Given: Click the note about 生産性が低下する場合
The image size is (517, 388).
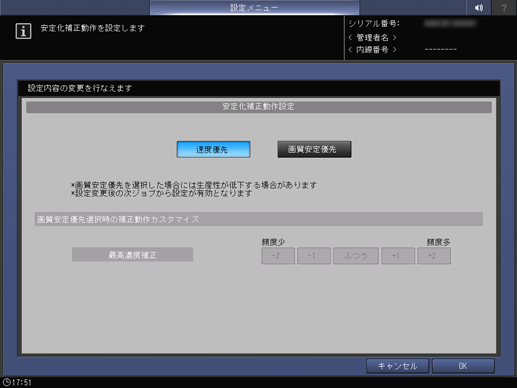Looking at the screenshot, I should click(x=194, y=185).
